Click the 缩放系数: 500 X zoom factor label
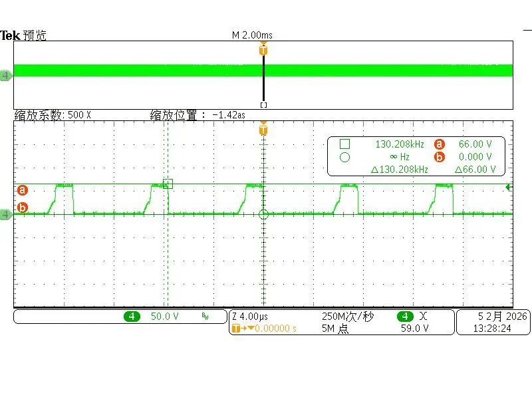 click(53, 115)
